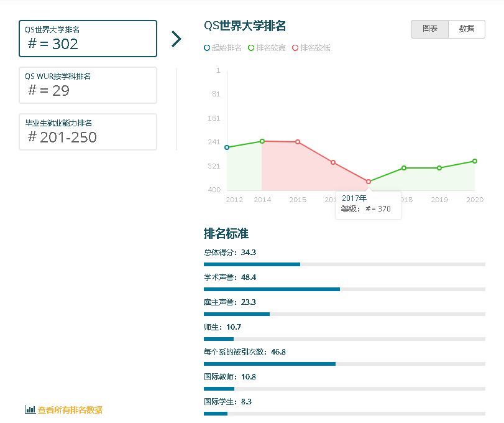504x423 pixels.
Task: Click the highlighted 2017 data point marker
Action: click(x=369, y=181)
